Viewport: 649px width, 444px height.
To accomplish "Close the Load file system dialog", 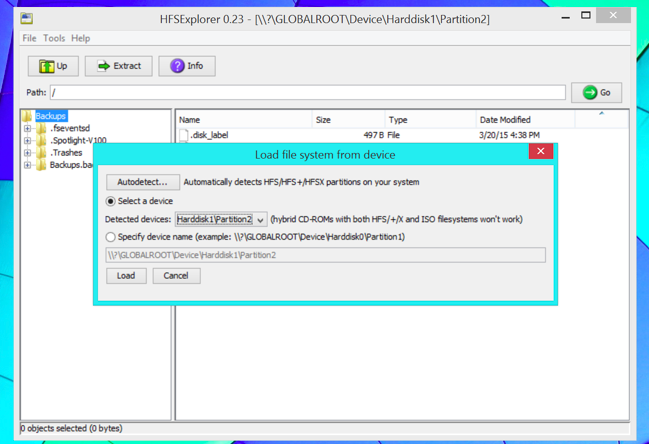I will pos(541,151).
